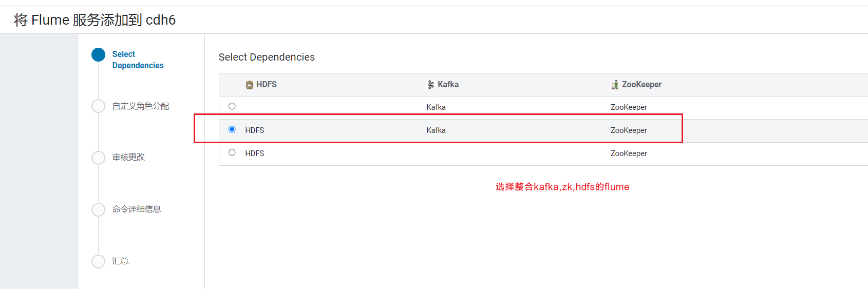Image resolution: width=868 pixels, height=289 pixels.
Task: Click the HDFS icon in table header
Action: tap(250, 85)
